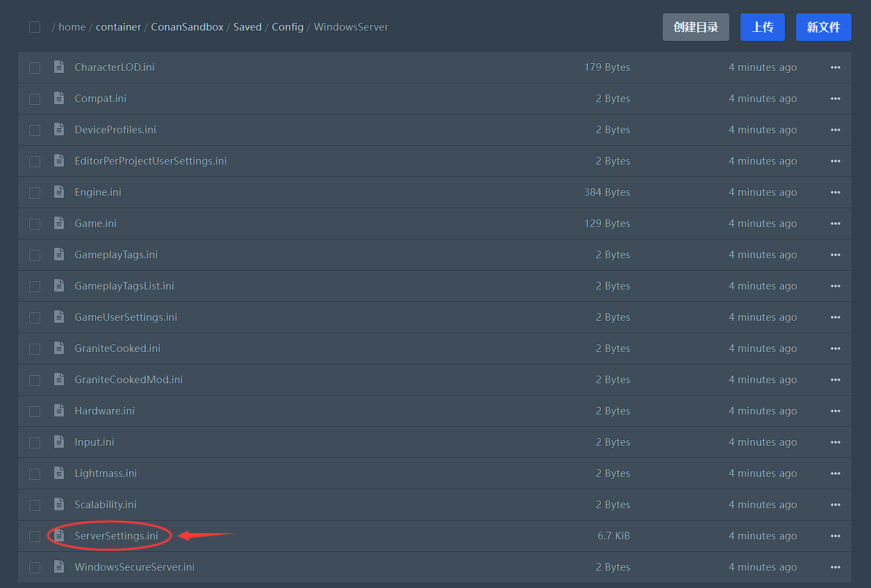Tick the checkbox for Game.ini
Image resolution: width=871 pixels, height=588 pixels.
click(x=35, y=224)
